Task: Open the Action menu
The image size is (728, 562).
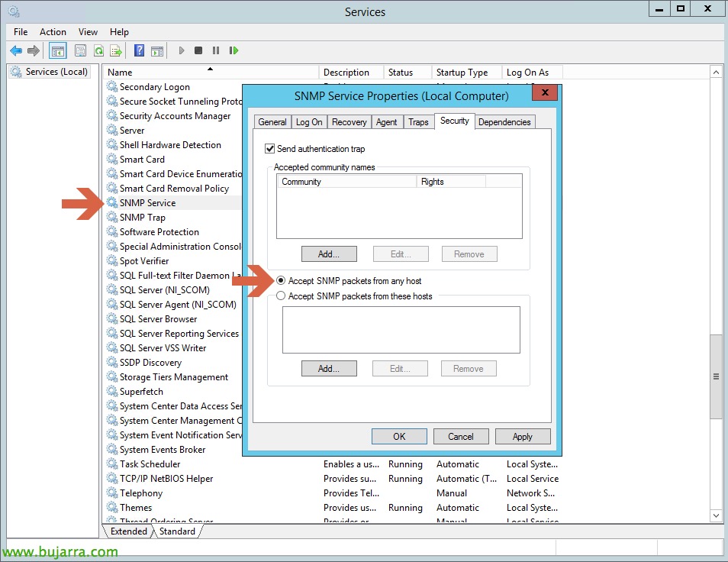Action: coord(53,31)
